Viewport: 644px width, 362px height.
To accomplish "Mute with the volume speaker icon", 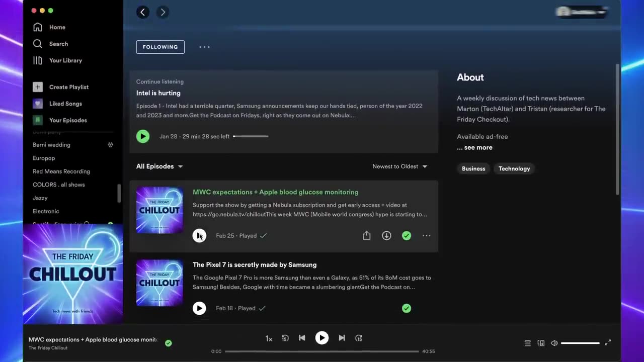I will pyautogui.click(x=554, y=343).
